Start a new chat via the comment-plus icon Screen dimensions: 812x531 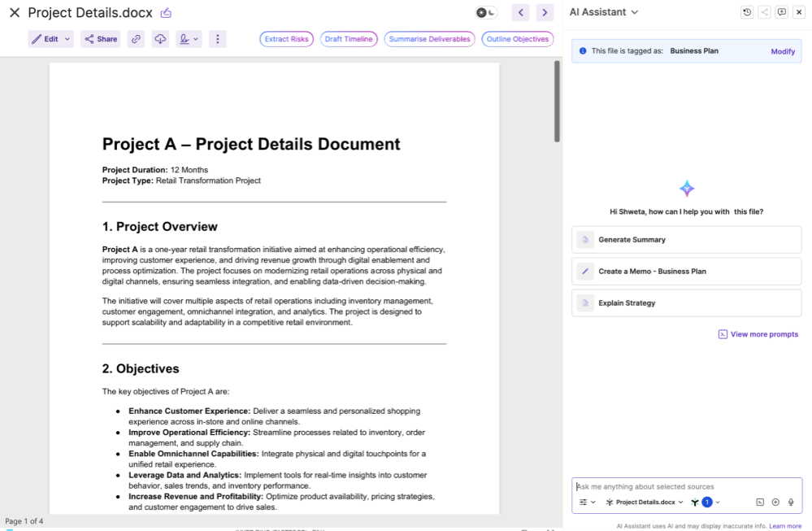[x=782, y=12]
